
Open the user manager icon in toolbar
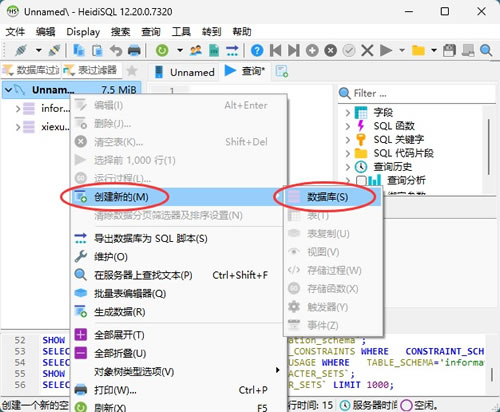(x=196, y=51)
